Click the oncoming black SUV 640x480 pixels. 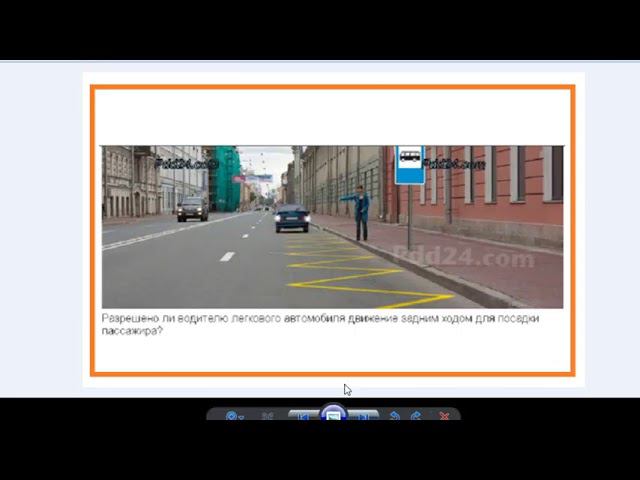pos(192,208)
